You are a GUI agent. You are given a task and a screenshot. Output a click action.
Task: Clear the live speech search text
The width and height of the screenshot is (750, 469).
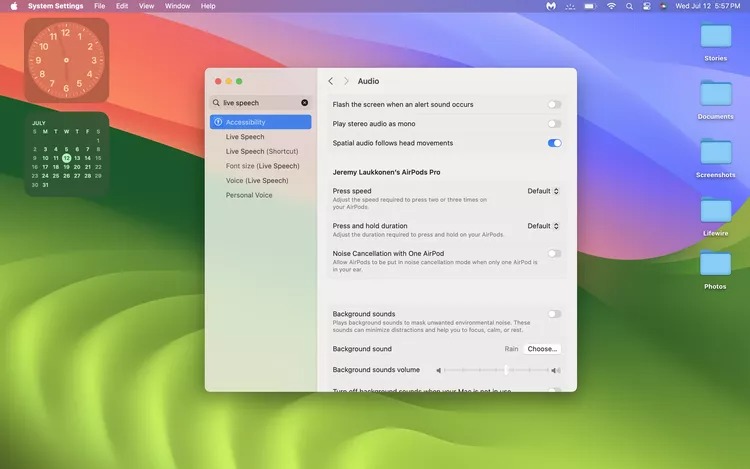click(305, 103)
